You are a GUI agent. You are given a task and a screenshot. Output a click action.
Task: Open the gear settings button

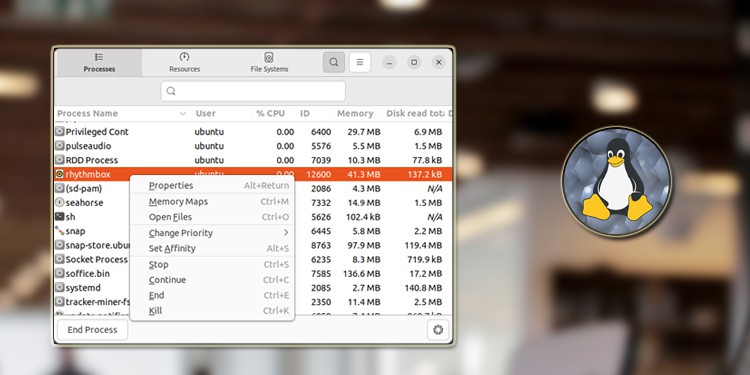coord(438,330)
